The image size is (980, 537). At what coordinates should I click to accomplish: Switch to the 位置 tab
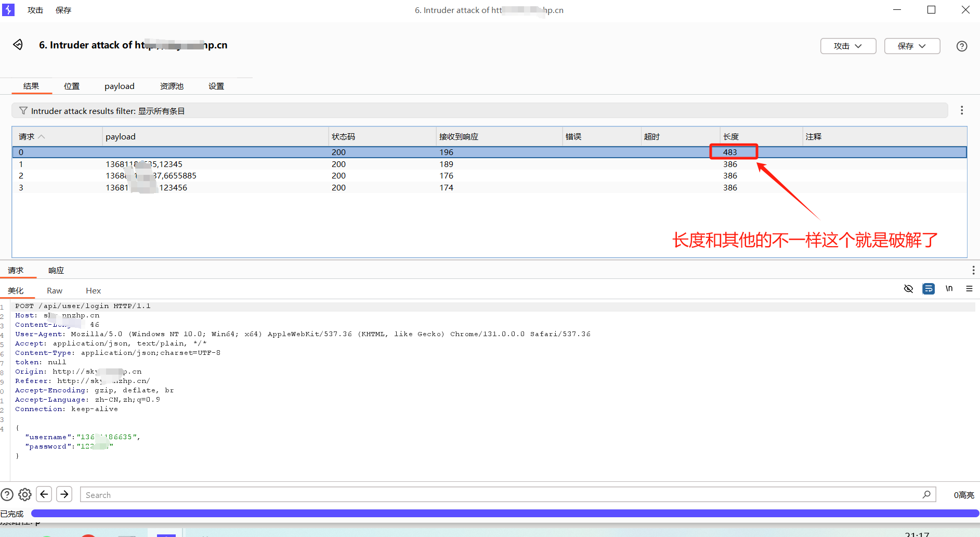[x=72, y=86]
